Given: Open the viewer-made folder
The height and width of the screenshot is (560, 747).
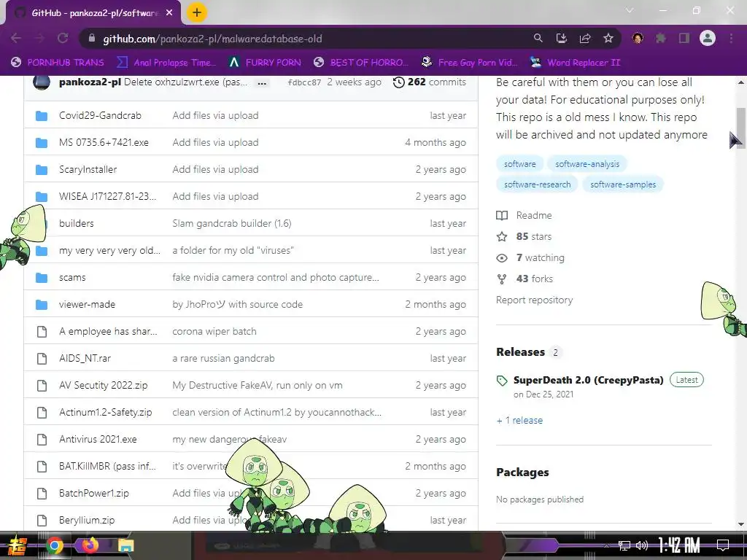Looking at the screenshot, I should pos(88,304).
